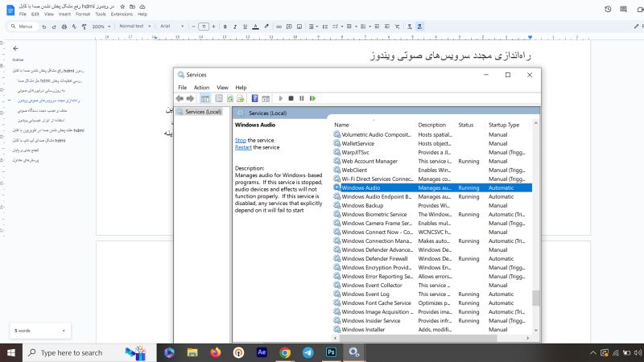Open the blue Help icon in Services toolbar
The width and height of the screenshot is (644, 362).
254,98
